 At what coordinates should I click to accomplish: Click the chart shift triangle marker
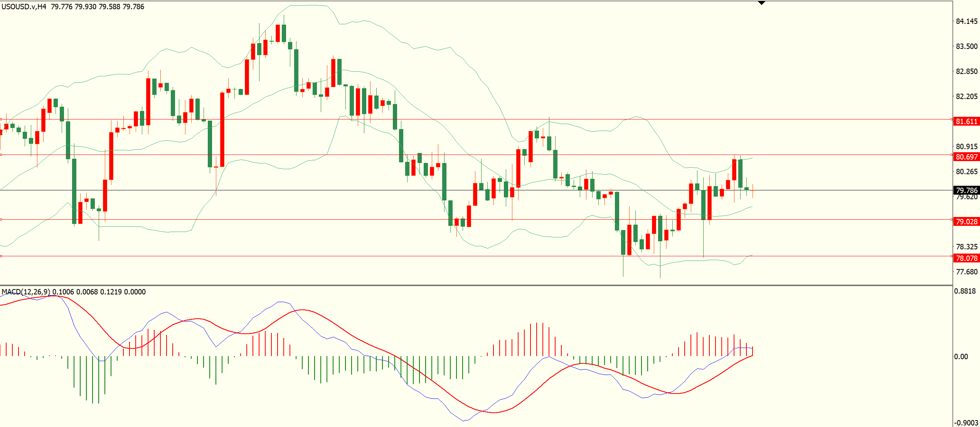[761, 3]
